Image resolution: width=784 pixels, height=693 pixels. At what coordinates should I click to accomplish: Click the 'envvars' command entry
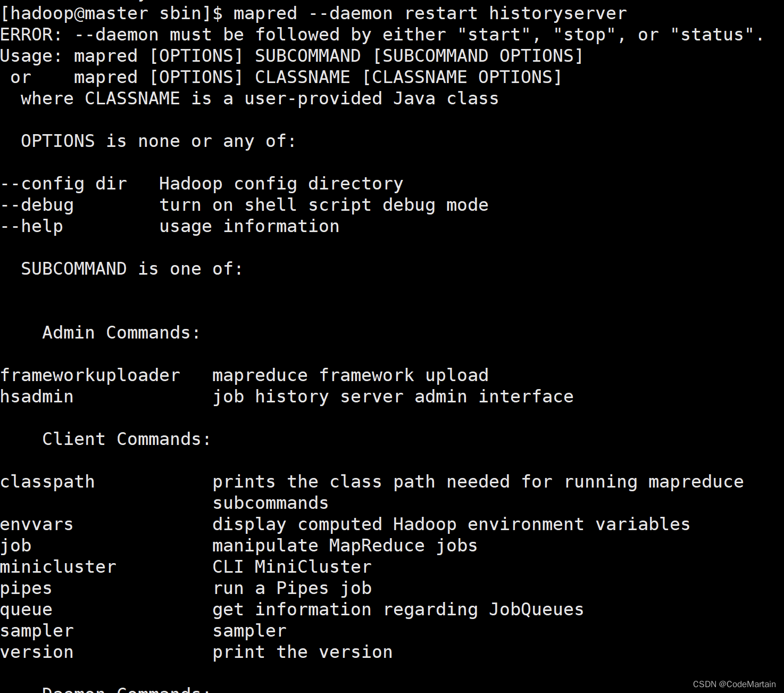37,524
